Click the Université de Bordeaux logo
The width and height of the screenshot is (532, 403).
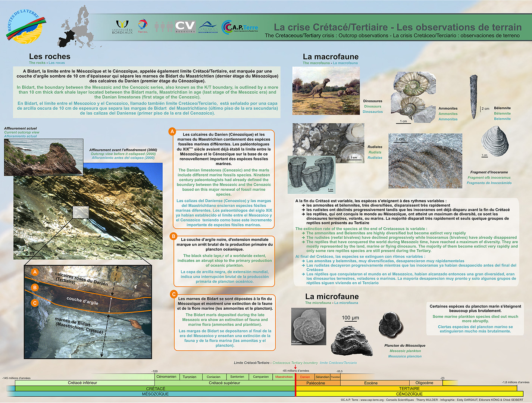122,27
